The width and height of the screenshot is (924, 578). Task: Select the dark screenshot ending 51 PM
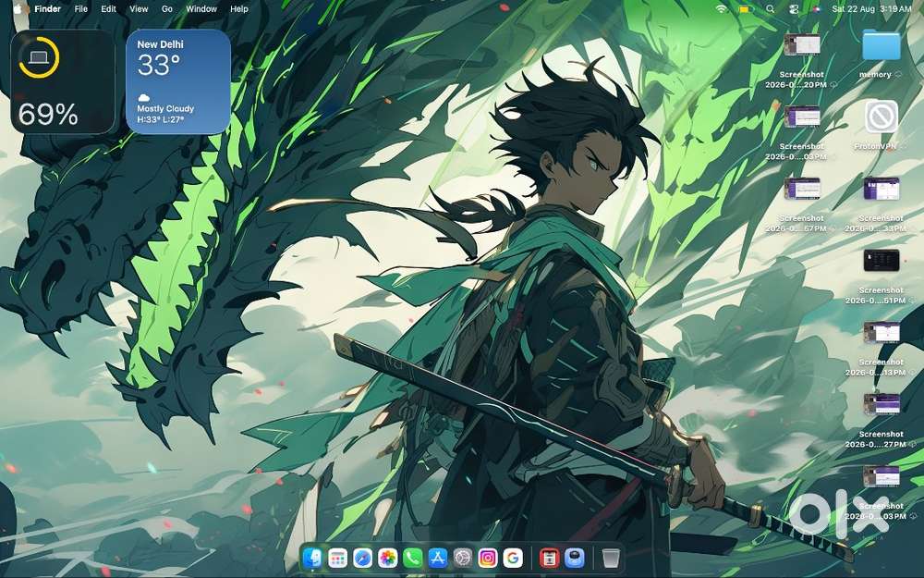(881, 261)
